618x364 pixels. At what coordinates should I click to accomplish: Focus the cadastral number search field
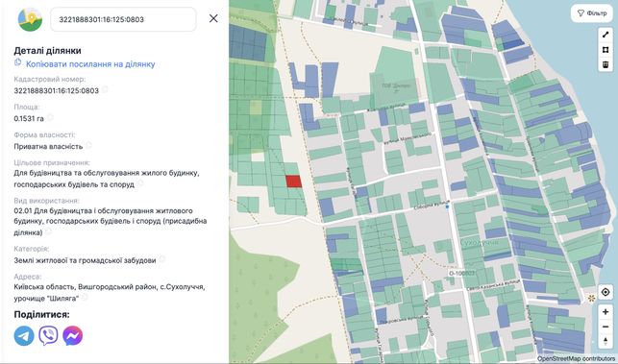point(123,19)
